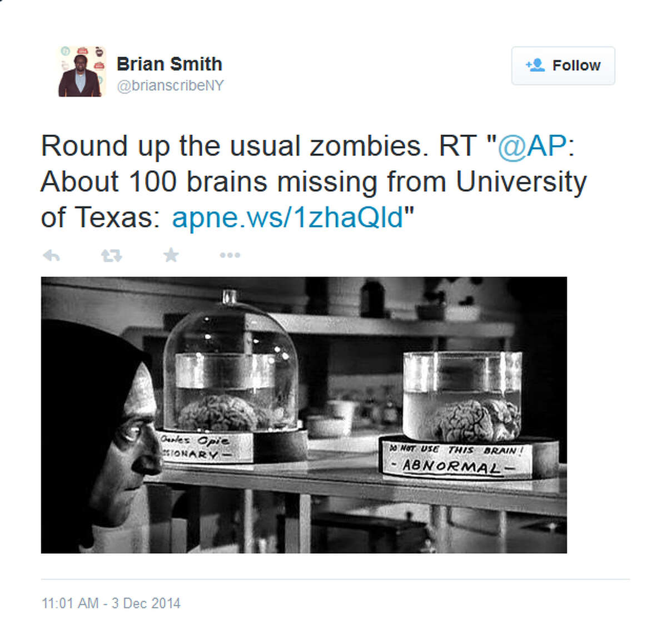The width and height of the screenshot is (667, 644).
Task: Select the retweet icon
Action: point(111,255)
